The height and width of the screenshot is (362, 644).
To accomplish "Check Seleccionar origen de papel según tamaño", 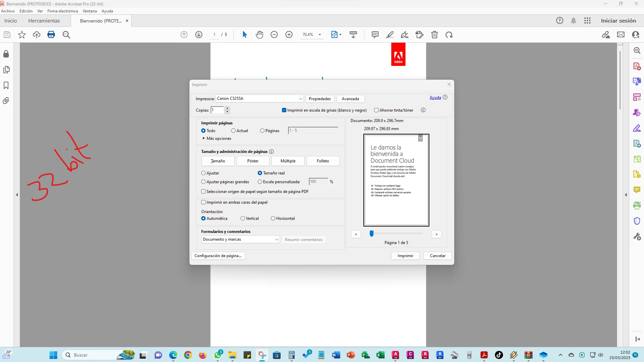I will 203,192.
